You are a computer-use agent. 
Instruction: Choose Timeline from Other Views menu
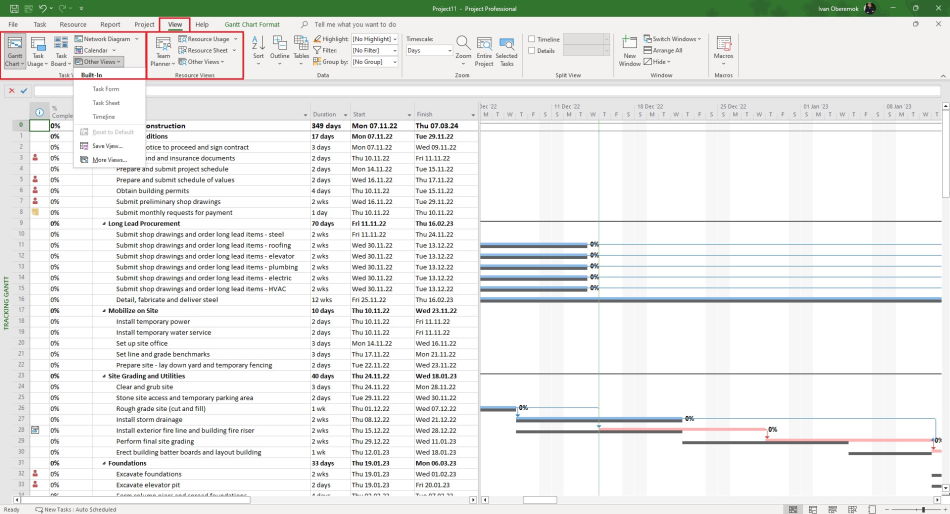[104, 117]
